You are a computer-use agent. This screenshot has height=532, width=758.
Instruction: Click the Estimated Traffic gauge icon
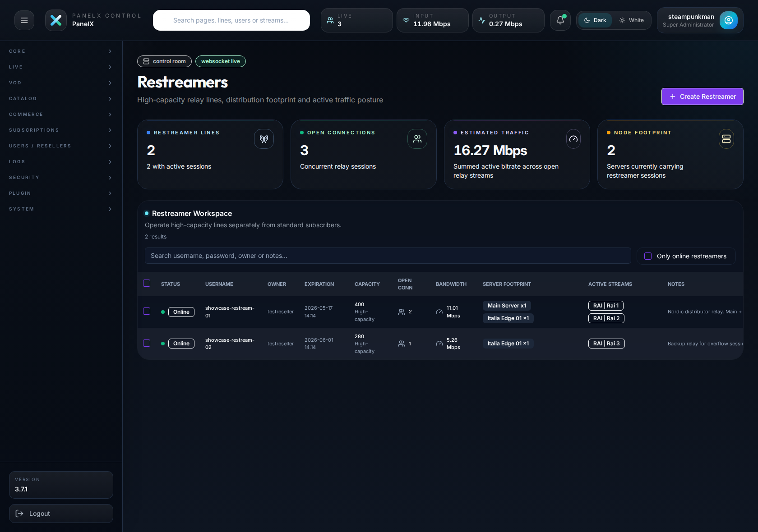(573, 139)
